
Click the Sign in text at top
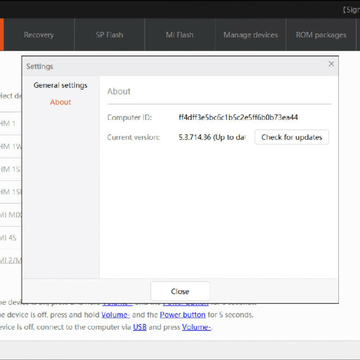(x=352, y=10)
